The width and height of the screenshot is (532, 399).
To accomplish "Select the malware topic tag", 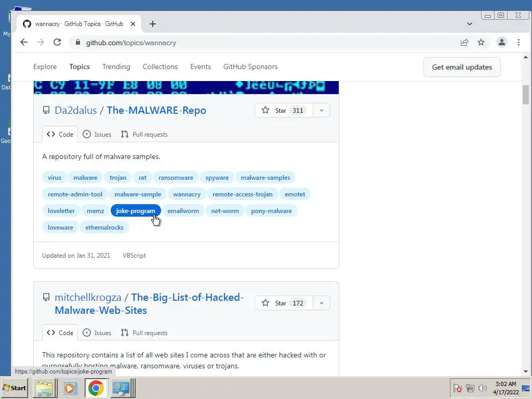I will 86,178.
